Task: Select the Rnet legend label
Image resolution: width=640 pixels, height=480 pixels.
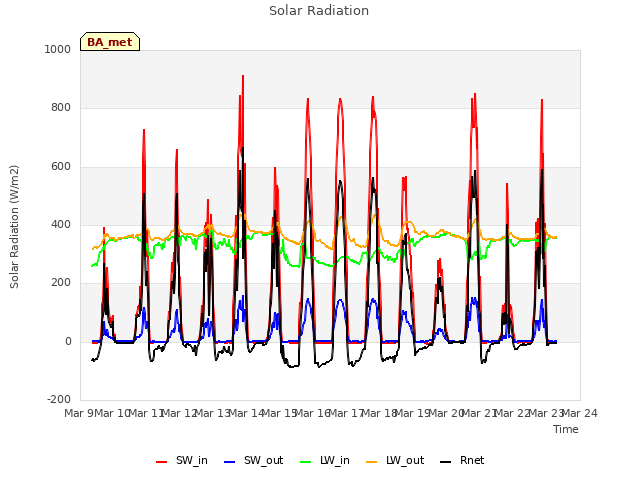Action: point(472,460)
